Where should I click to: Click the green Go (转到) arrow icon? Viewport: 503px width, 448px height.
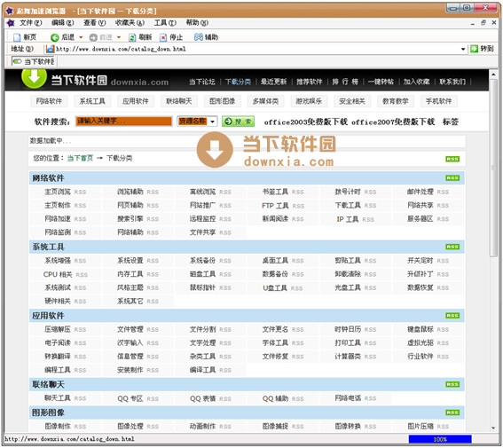pos(474,49)
